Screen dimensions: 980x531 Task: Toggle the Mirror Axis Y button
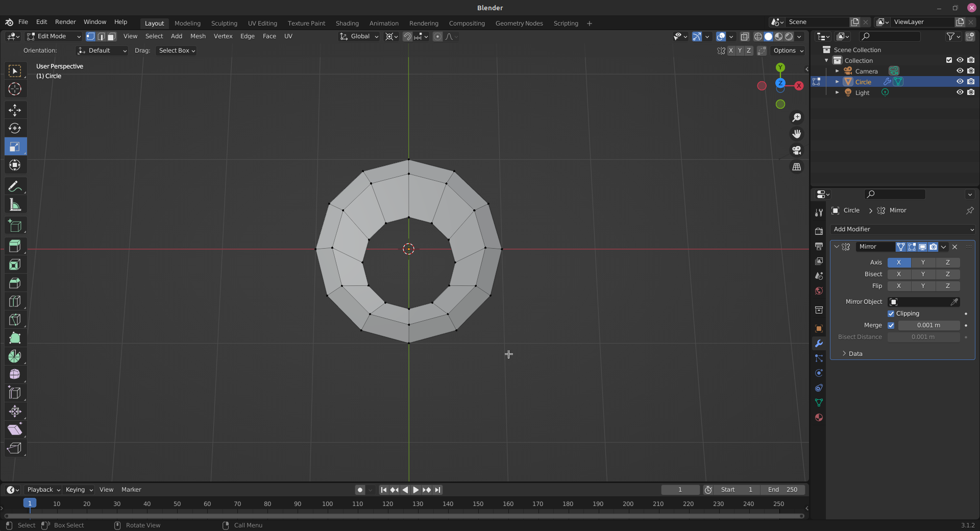click(x=923, y=262)
